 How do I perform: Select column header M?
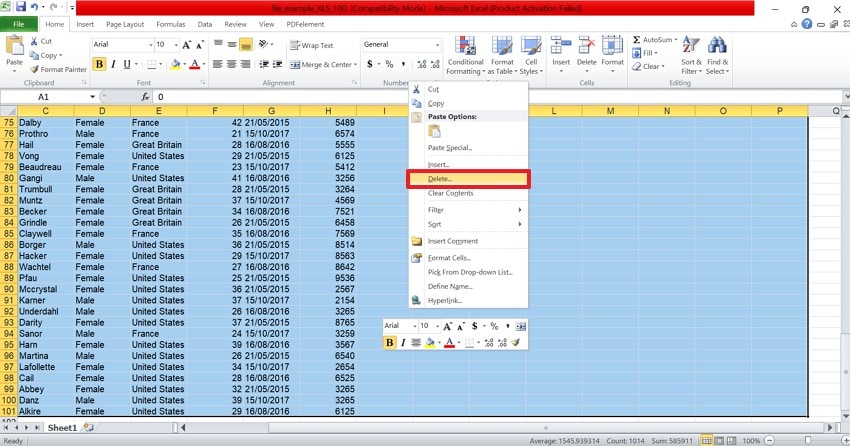(x=610, y=111)
